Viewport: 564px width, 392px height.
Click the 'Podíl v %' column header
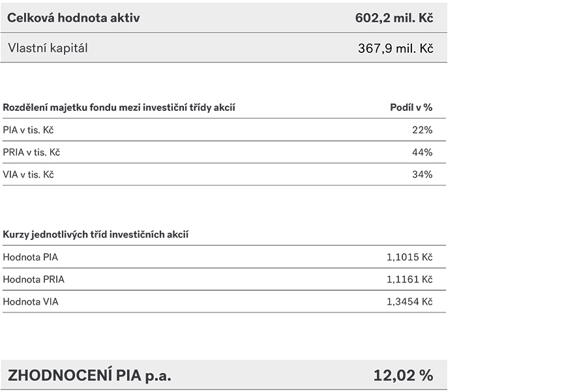[x=411, y=108]
